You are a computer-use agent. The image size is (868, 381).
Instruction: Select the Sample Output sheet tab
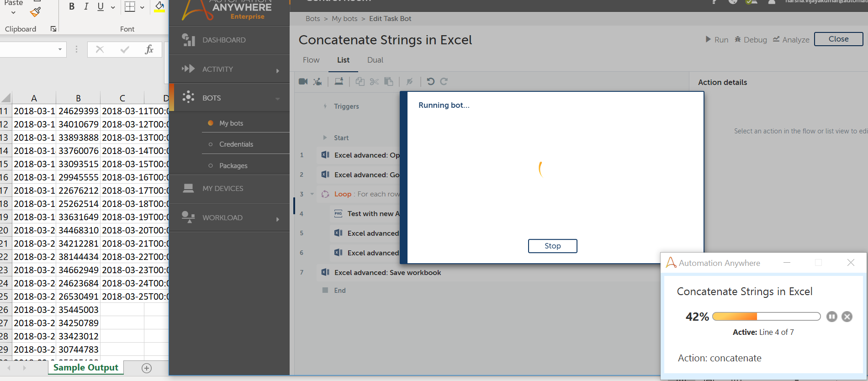86,368
